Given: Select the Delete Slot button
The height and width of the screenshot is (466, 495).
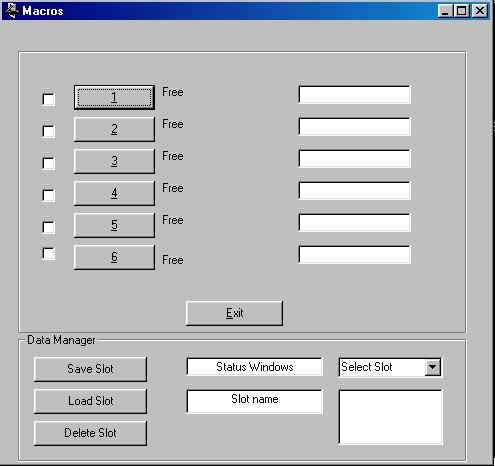Looking at the screenshot, I should (90, 433).
